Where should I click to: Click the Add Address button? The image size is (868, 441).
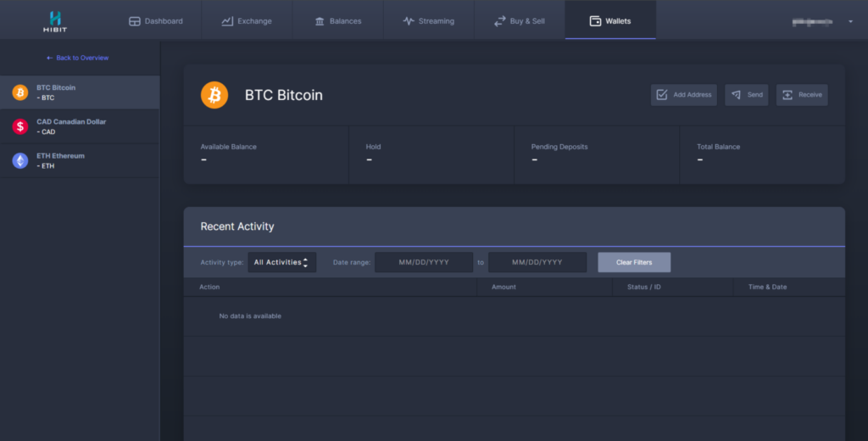click(x=684, y=95)
